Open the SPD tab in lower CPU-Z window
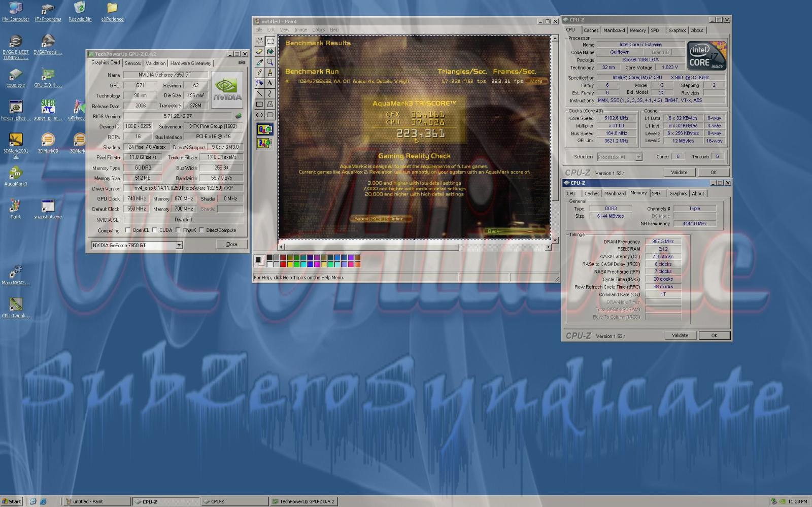 click(x=656, y=193)
